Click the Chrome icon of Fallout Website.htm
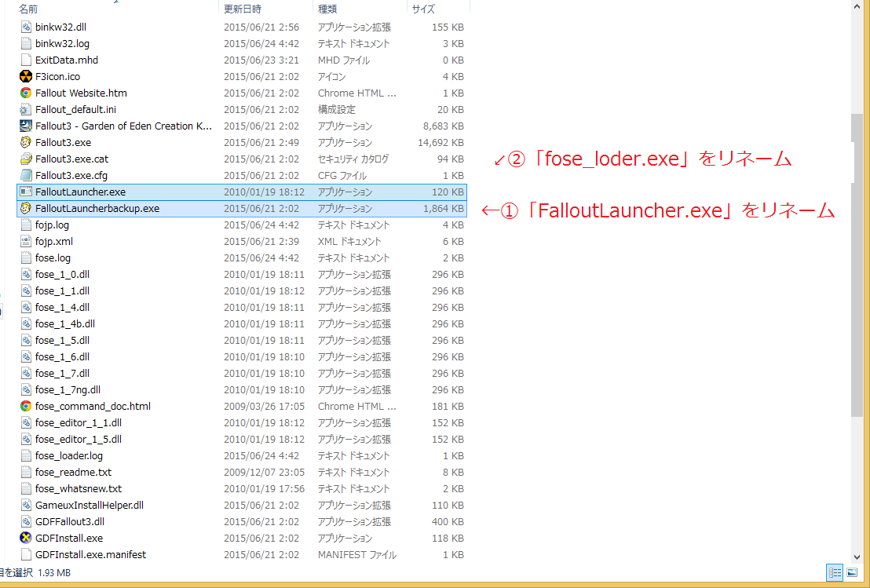870x588 pixels. click(x=26, y=93)
